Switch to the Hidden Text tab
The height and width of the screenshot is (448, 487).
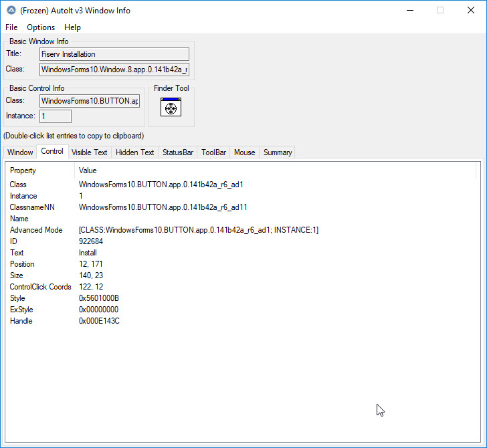click(134, 152)
